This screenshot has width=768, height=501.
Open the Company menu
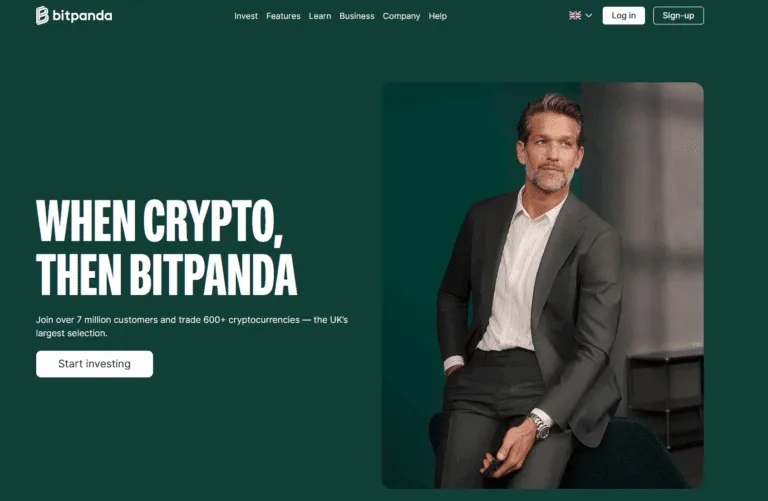coord(401,16)
